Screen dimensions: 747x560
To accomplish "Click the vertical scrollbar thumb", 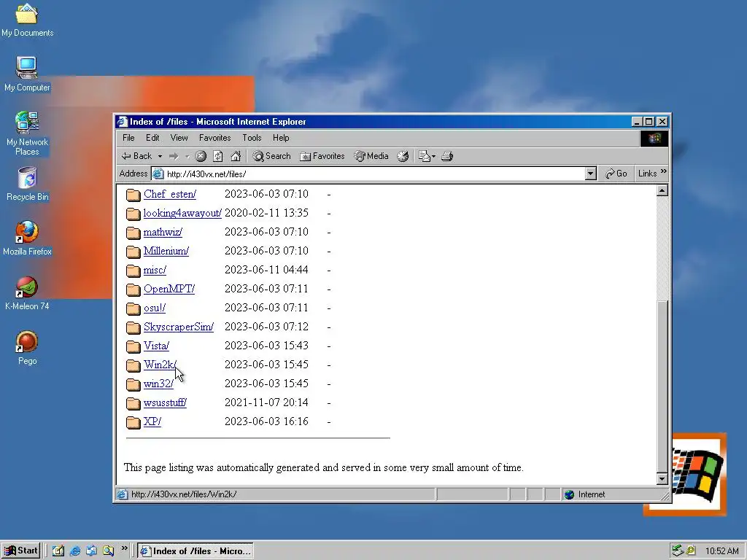I will pos(662,386).
